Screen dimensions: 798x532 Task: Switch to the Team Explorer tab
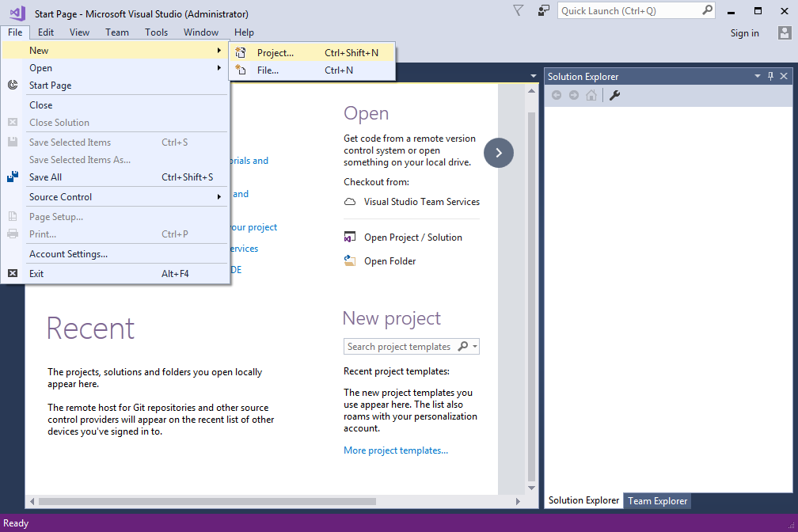click(658, 501)
